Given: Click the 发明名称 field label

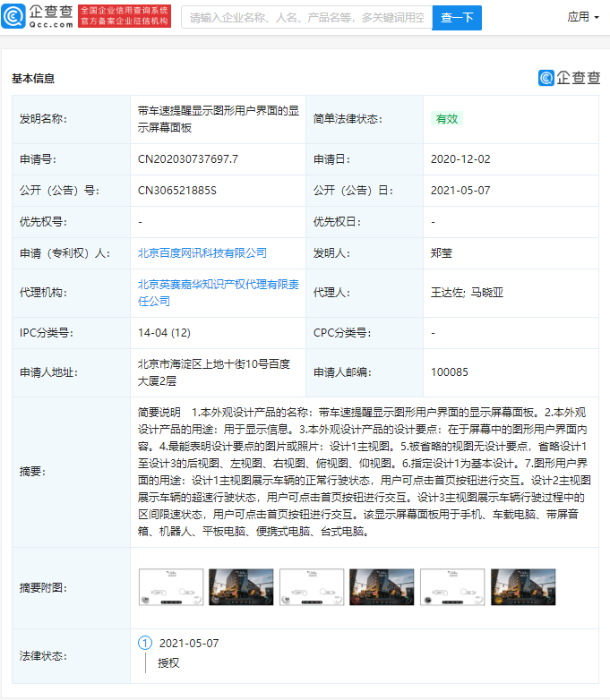Looking at the screenshot, I should pos(43,119).
